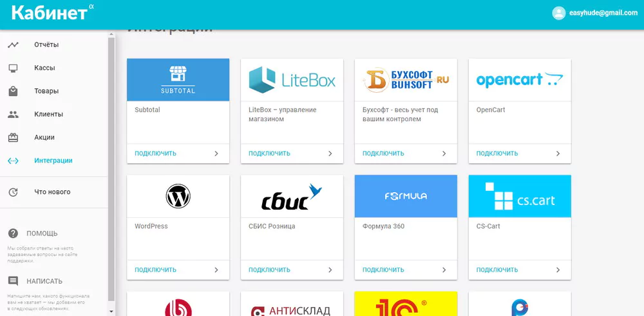Click the chevron arrow on OpenCart card
The width and height of the screenshot is (644, 316).
point(558,153)
